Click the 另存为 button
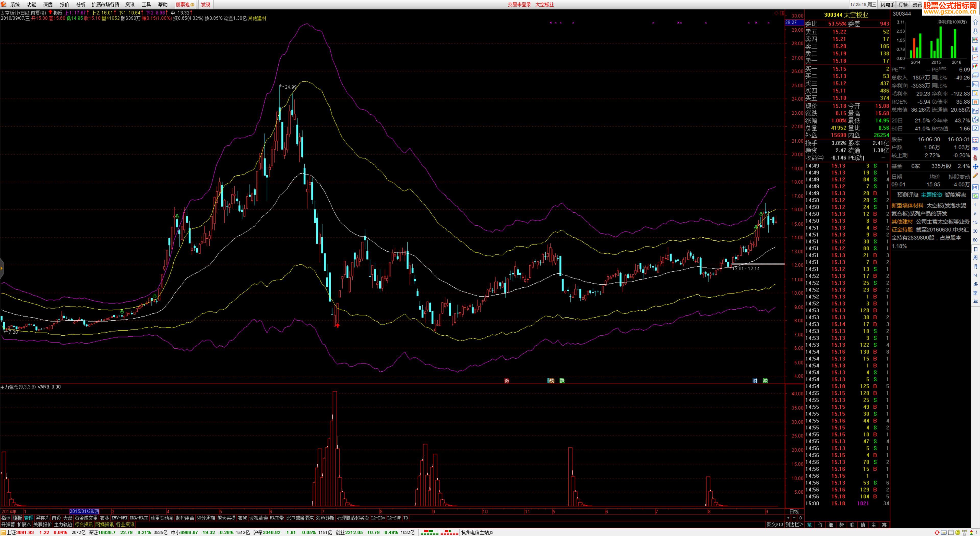 coord(43,518)
